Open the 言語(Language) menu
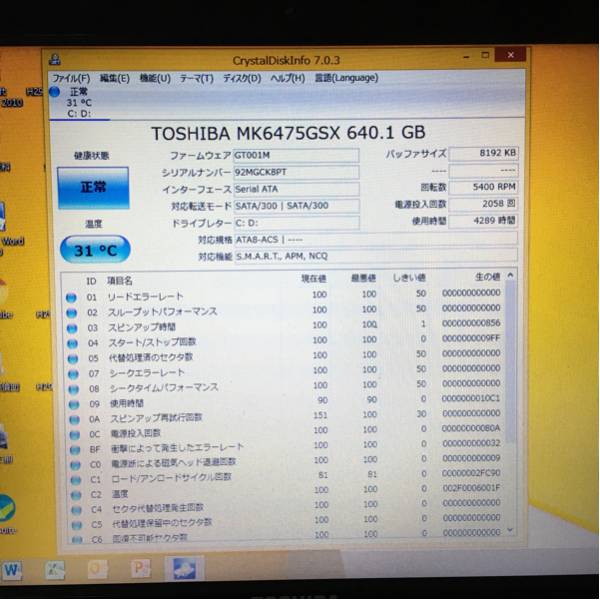Screen dimensions: 600x600 [346, 78]
